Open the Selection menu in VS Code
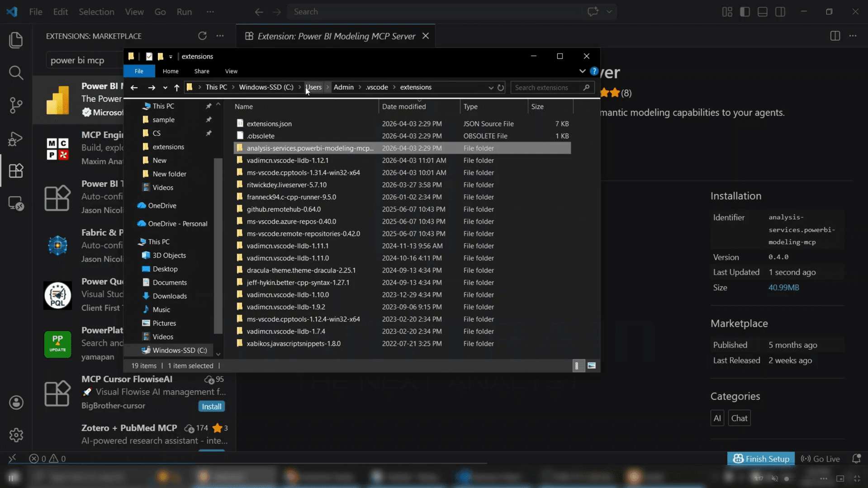This screenshot has height=488, width=868. [96, 12]
